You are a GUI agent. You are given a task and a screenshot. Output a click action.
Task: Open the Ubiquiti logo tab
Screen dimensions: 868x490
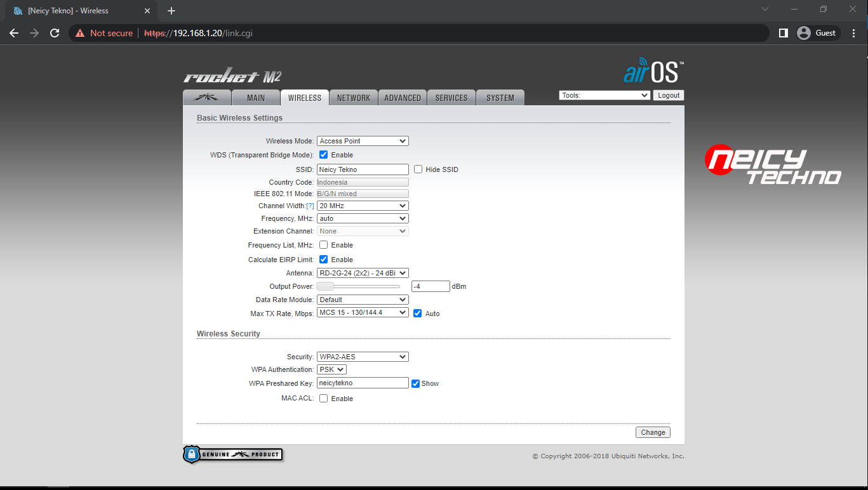tap(206, 98)
